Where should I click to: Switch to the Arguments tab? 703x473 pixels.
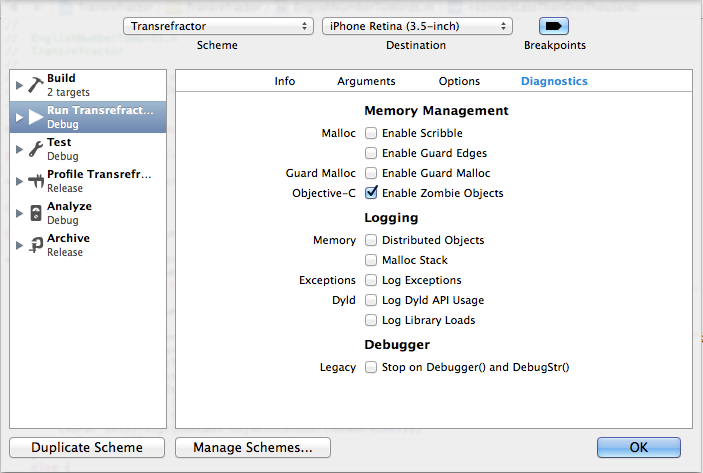366,81
